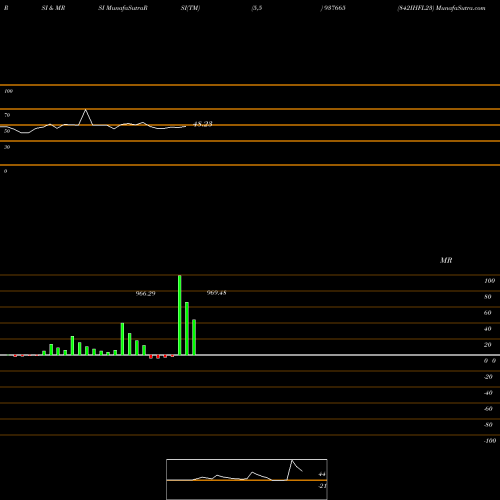Screen dimensions: 500x500
Task: Click the 969.48 price label
Action: [x=216, y=293]
